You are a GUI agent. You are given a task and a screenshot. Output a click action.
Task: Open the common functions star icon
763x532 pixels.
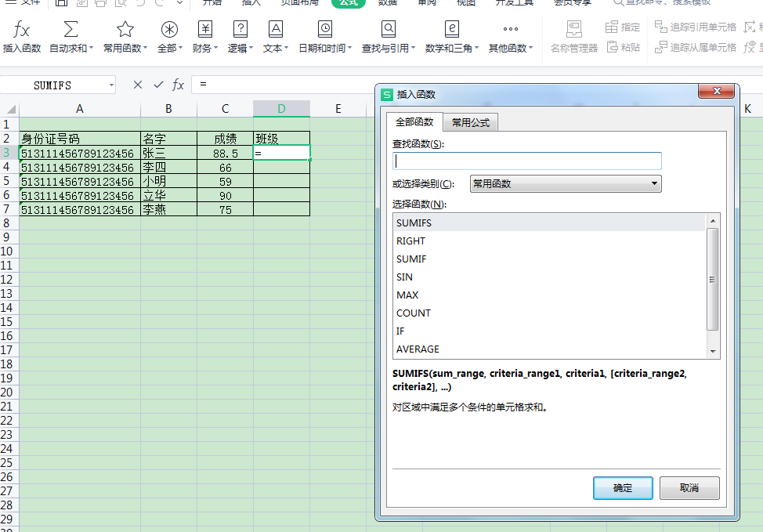tap(125, 29)
